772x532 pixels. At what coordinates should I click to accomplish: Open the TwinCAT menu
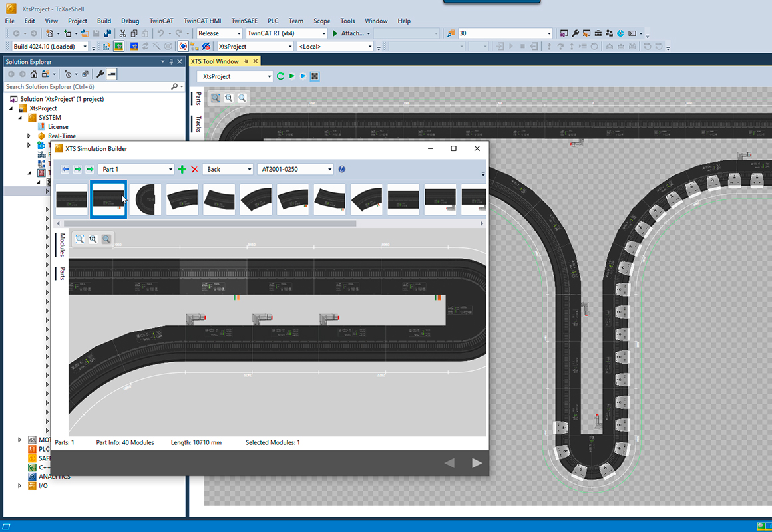click(x=161, y=21)
